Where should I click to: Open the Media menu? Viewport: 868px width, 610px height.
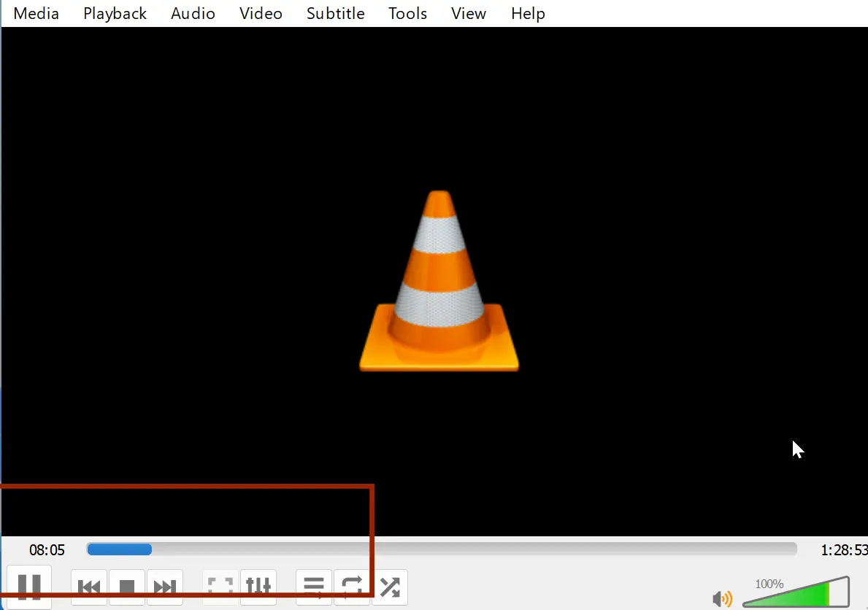click(36, 13)
